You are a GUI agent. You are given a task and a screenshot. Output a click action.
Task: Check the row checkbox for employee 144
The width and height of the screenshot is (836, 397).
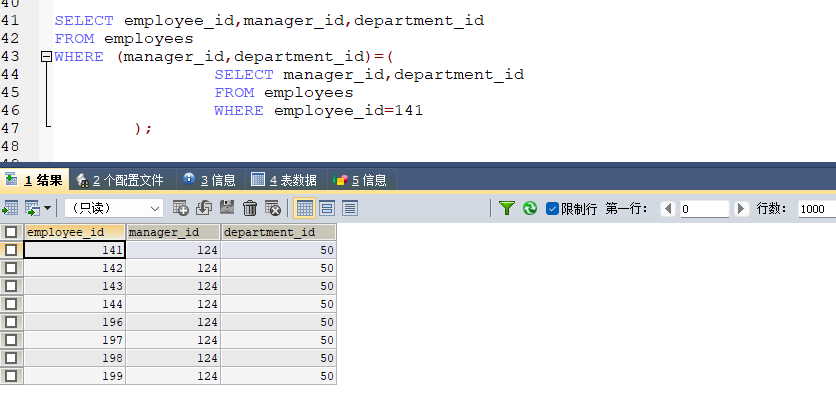(11, 304)
